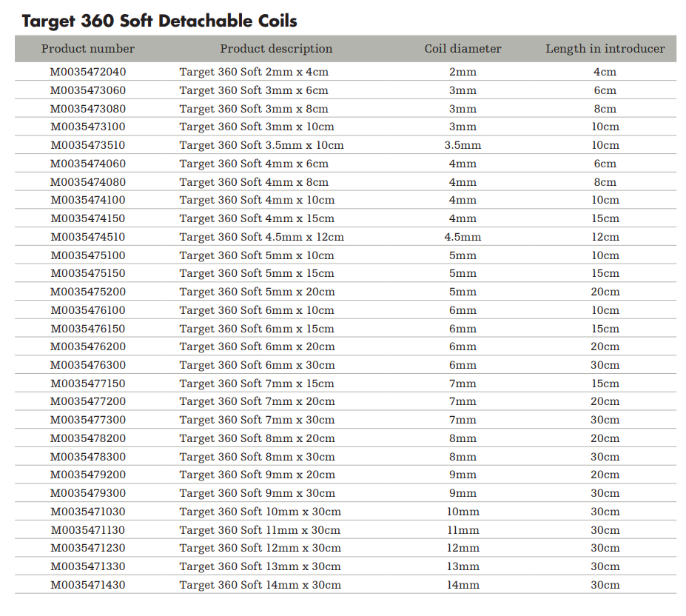Click the 3.5mm coil diameter cell
Viewport: 686px width, 616px height.
coord(463,145)
